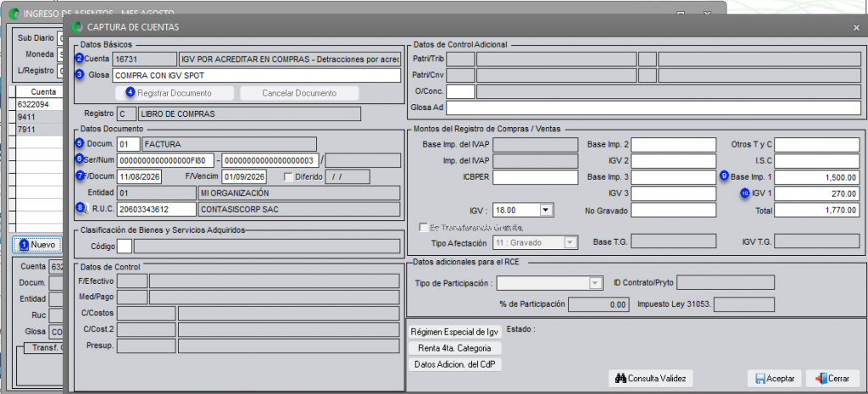This screenshot has width=868, height=394.
Task: Click the binoculars icon on Consulta Validez
Action: point(620,379)
